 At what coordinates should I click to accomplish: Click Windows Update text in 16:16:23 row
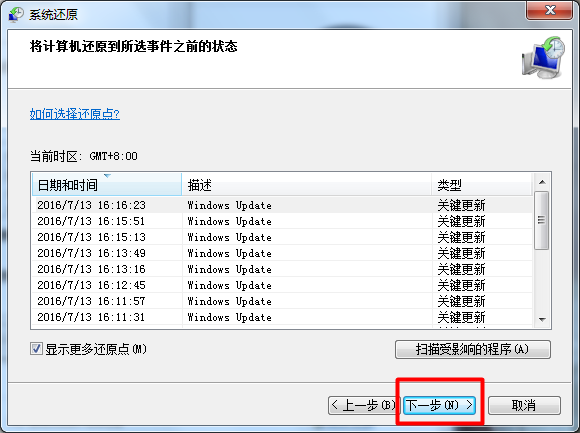(x=229, y=205)
